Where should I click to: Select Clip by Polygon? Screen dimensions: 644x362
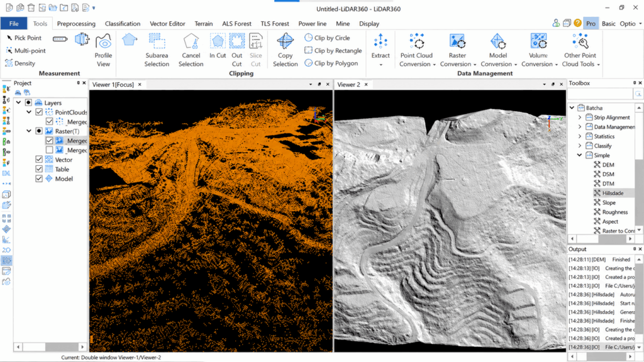click(x=331, y=63)
